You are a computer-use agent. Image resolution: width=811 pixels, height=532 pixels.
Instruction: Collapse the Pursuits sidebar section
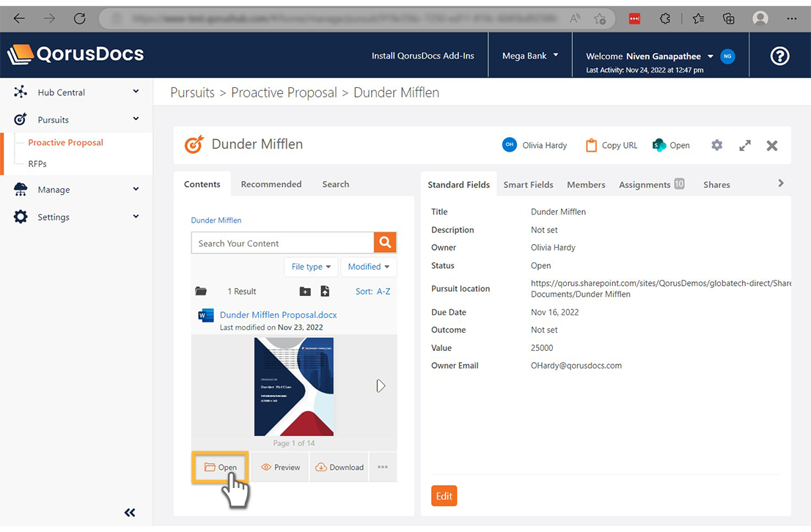click(x=136, y=119)
